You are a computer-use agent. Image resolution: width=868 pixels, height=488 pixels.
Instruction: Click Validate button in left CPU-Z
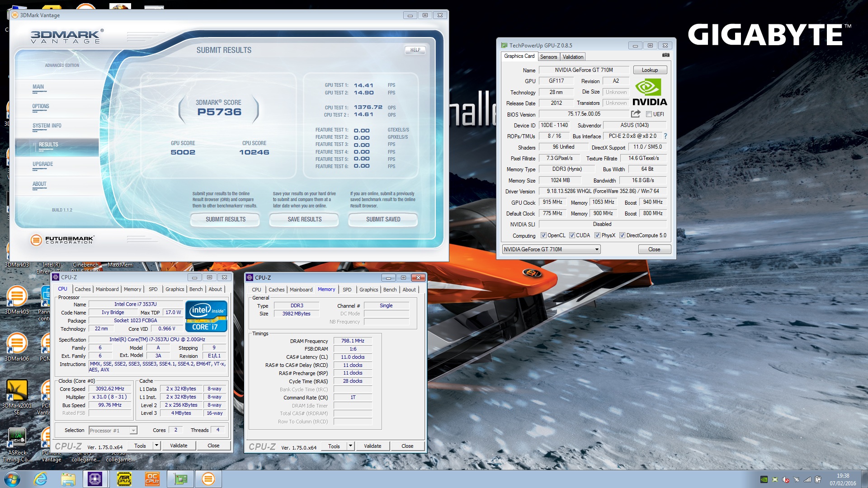(x=179, y=446)
